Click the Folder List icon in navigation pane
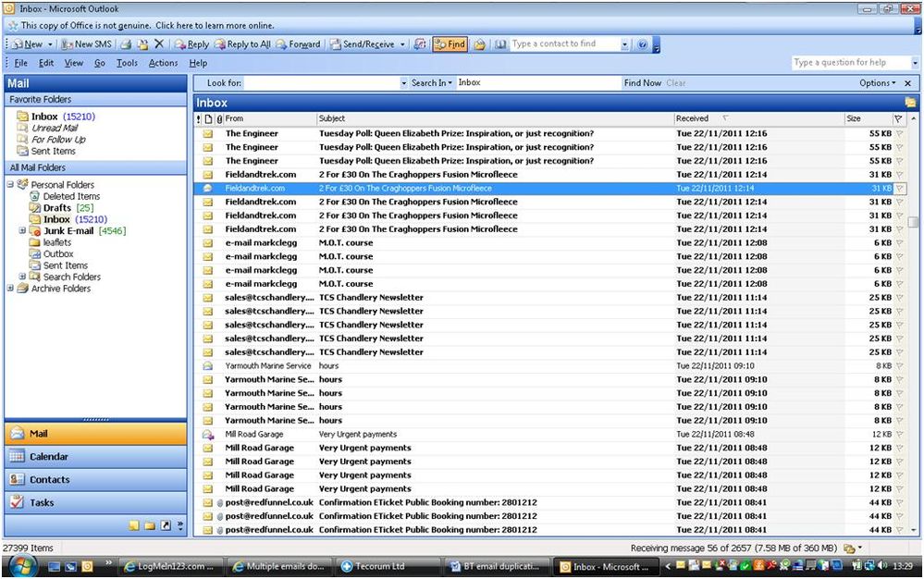The width and height of the screenshot is (924, 579). 150,525
